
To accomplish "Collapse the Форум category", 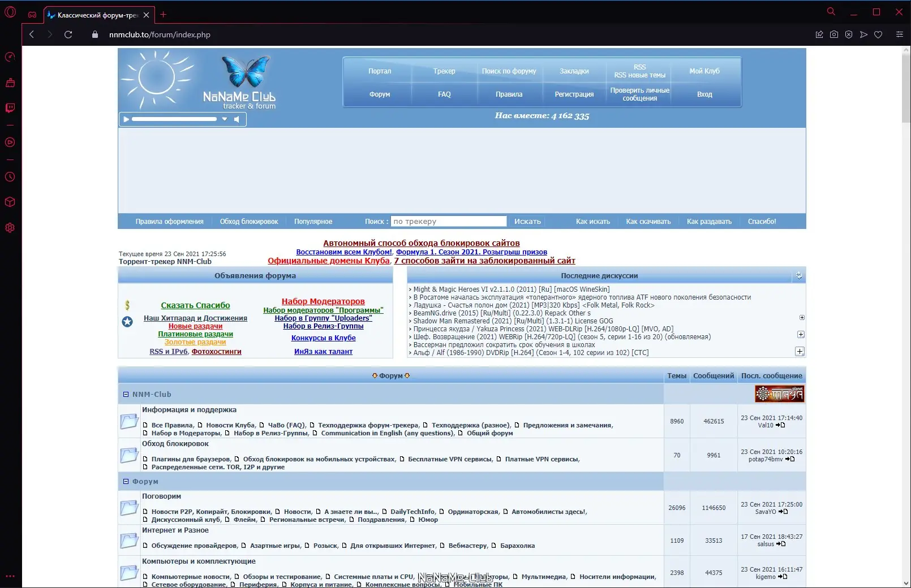I will point(126,482).
